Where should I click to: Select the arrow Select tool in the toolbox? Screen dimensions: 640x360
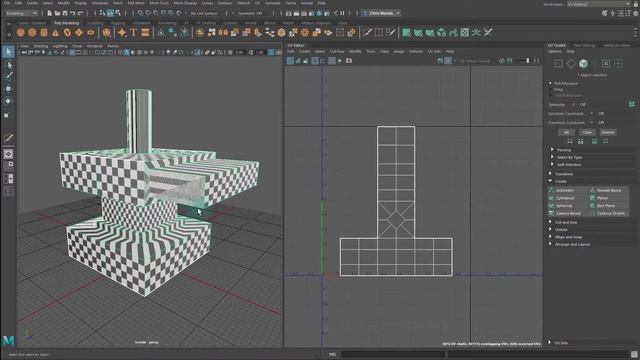click(x=8, y=52)
